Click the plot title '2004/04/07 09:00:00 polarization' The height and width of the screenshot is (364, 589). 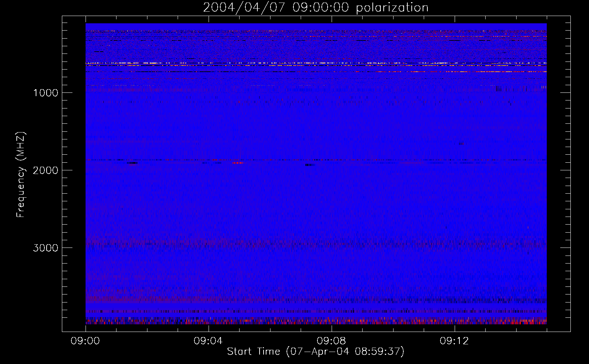[x=316, y=8]
